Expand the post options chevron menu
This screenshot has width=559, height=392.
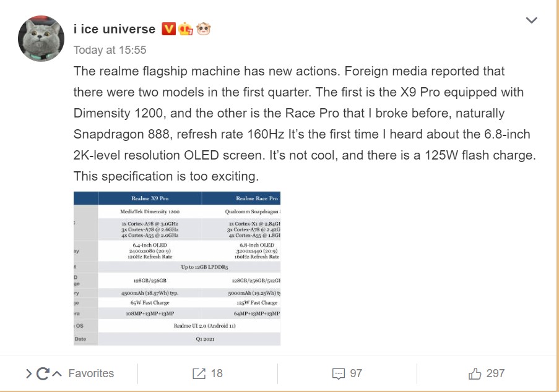pos(532,20)
